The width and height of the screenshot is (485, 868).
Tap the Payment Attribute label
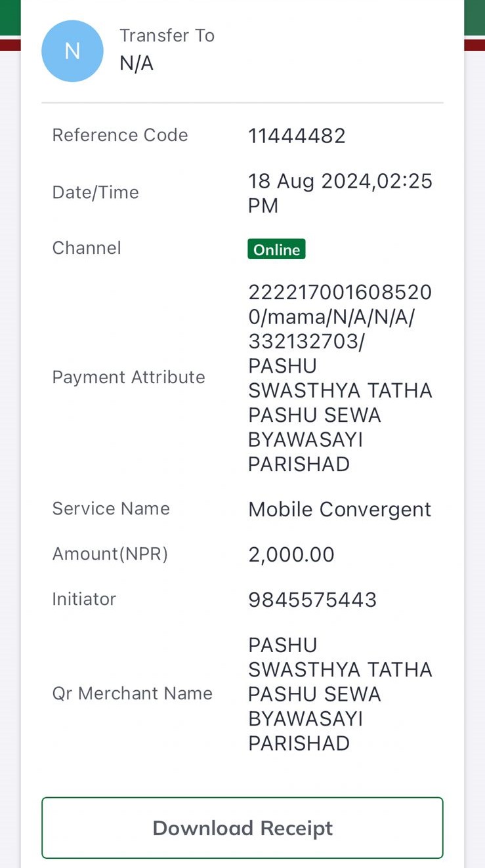129,377
